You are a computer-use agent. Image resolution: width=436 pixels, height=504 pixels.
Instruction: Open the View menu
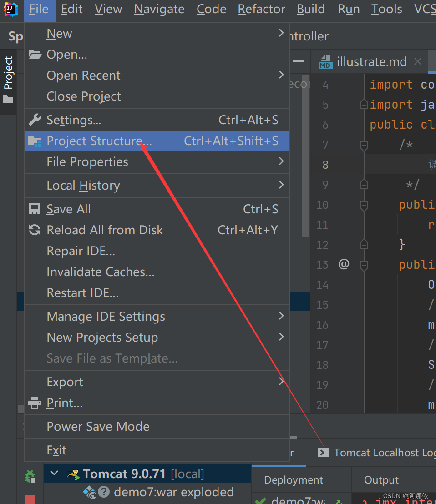(108, 9)
